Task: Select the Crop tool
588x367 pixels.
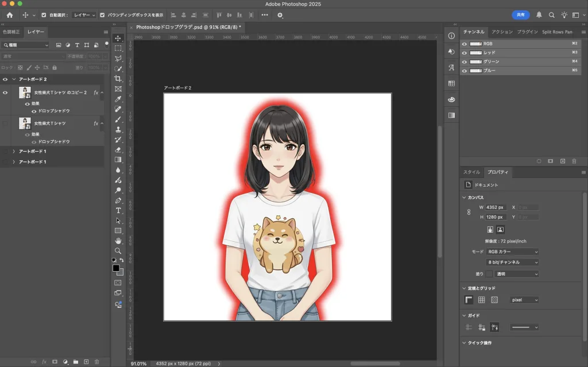Action: point(118,79)
